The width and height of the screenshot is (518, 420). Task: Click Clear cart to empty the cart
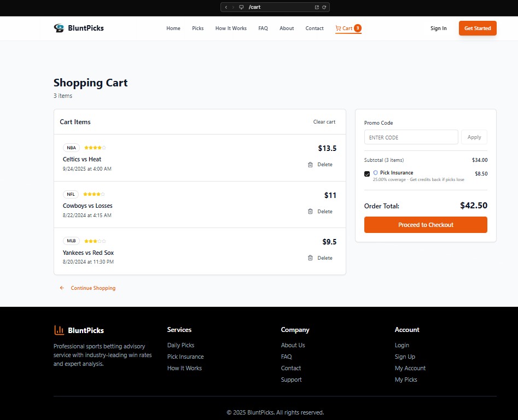coord(324,122)
